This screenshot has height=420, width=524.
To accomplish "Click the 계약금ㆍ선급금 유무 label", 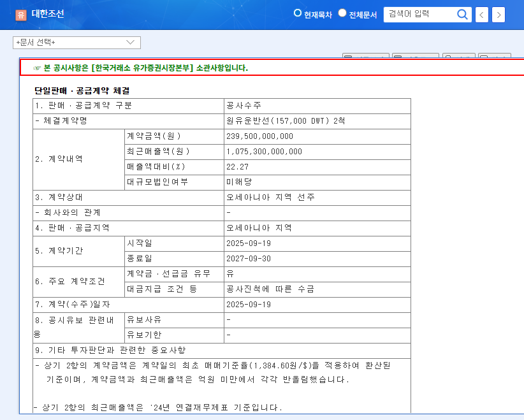I will point(168,273).
